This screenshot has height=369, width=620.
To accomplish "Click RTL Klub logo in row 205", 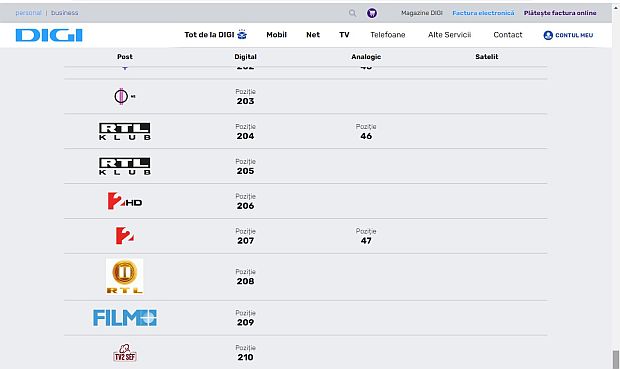I will [x=125, y=166].
